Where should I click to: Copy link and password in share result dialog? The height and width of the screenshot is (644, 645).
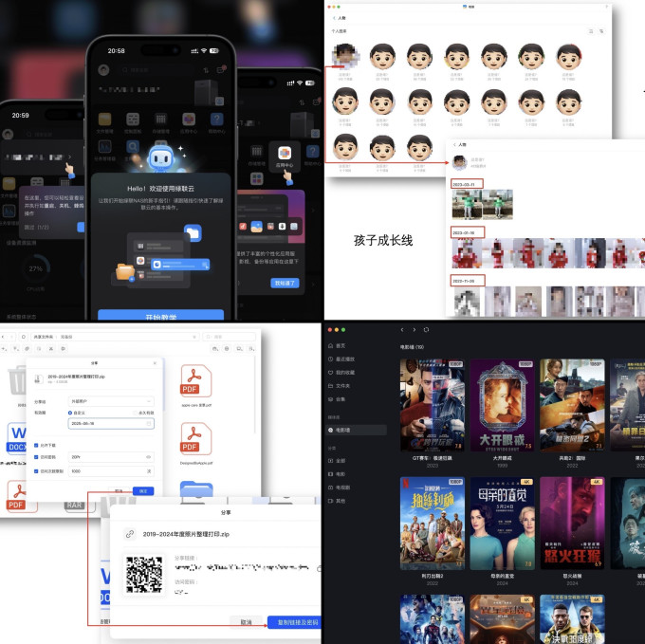(294, 622)
